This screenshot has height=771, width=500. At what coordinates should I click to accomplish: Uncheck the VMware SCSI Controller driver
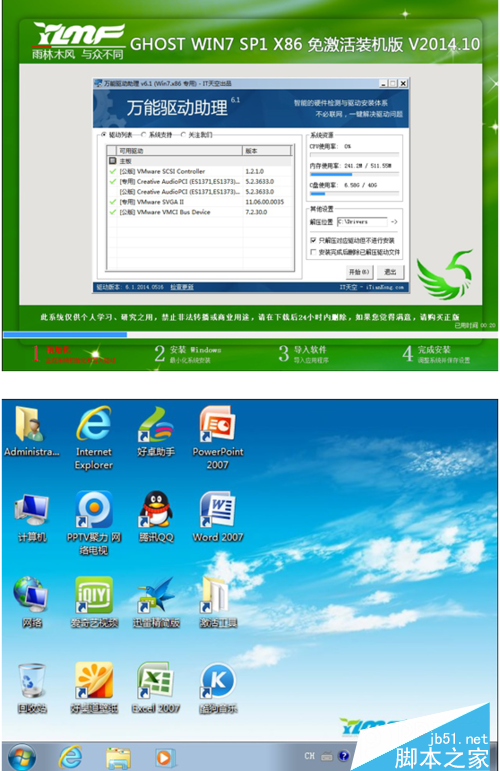[113, 172]
